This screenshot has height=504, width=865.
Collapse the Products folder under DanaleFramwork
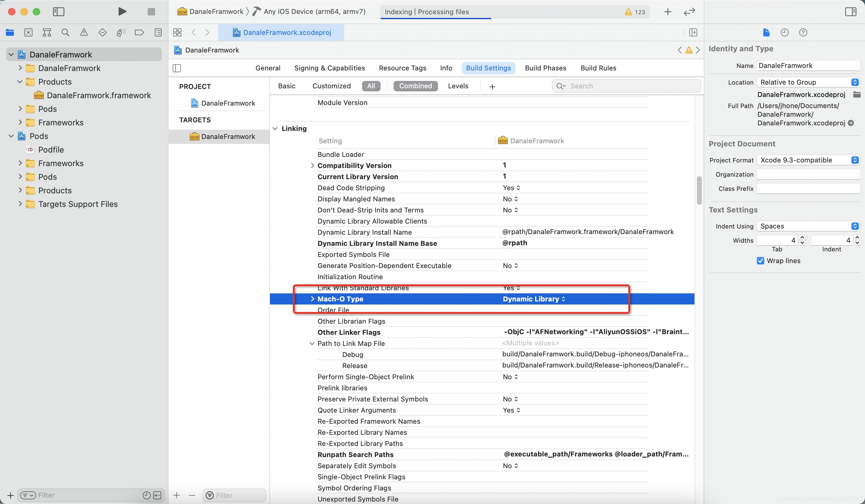(19, 82)
